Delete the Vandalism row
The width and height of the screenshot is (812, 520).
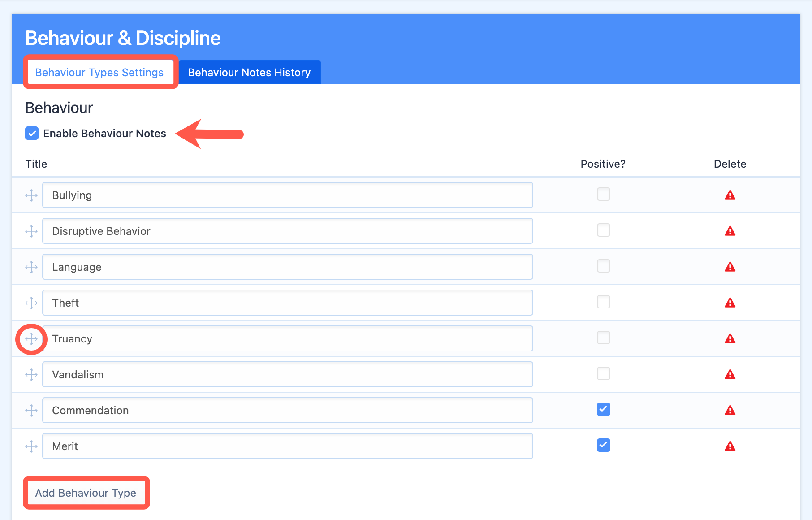730,374
